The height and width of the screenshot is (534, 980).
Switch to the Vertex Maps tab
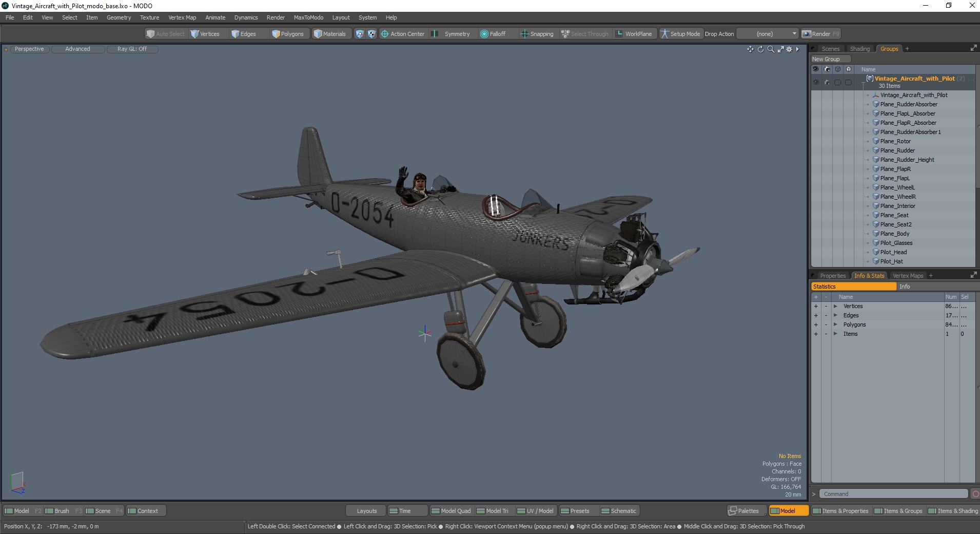(908, 276)
